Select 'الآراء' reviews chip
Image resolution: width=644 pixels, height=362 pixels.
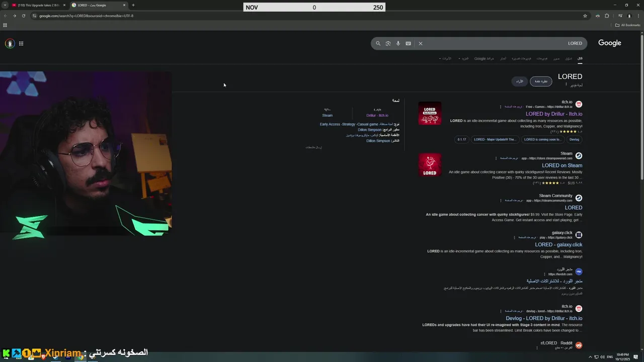[x=520, y=81]
